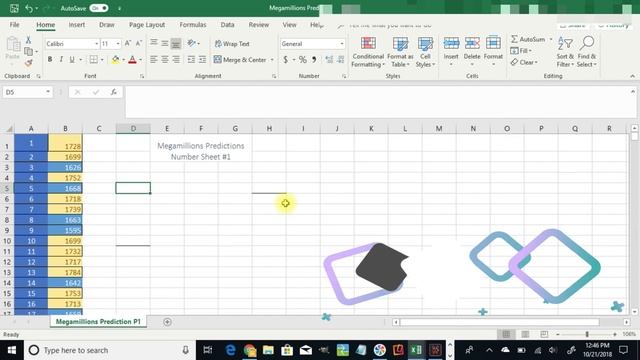Select the Megamillions Prediction P1 sheet tab
Viewport: 640px width, 360px height.
pyautogui.click(x=98, y=322)
